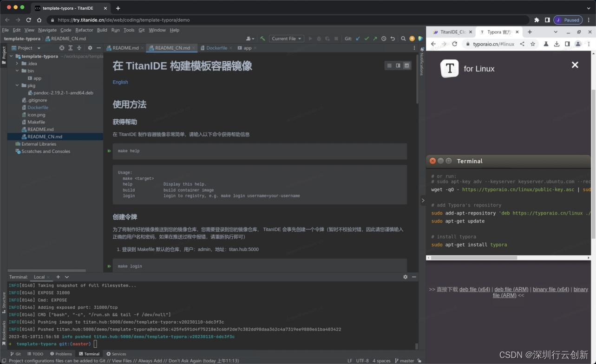
Task: Run the 'make help' gutter arrow
Action: click(x=109, y=151)
